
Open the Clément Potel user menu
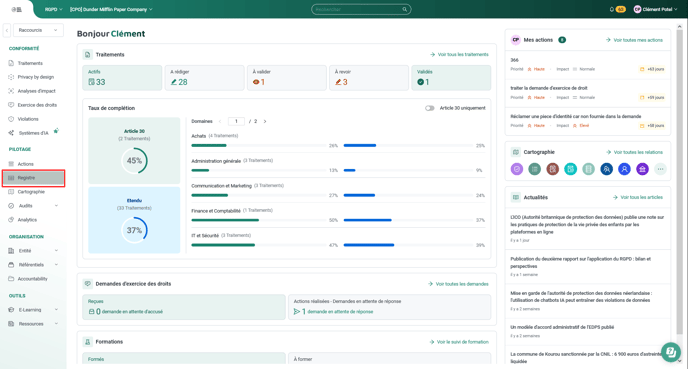(655, 9)
